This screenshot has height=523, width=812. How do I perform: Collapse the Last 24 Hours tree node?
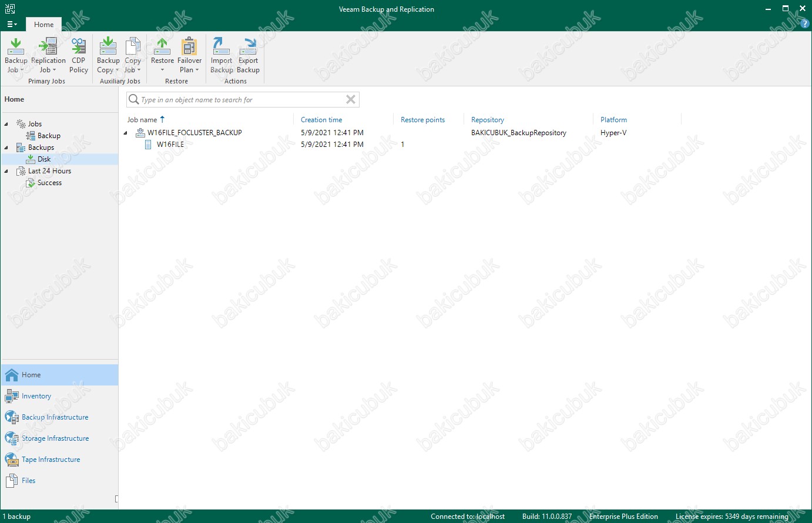6,171
